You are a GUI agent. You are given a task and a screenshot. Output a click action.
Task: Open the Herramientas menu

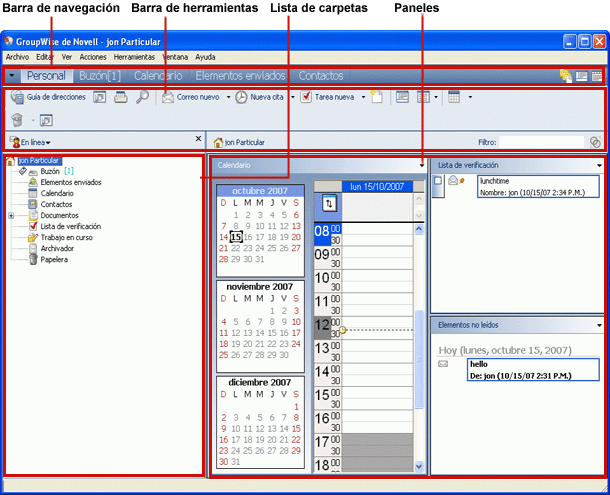point(134,57)
